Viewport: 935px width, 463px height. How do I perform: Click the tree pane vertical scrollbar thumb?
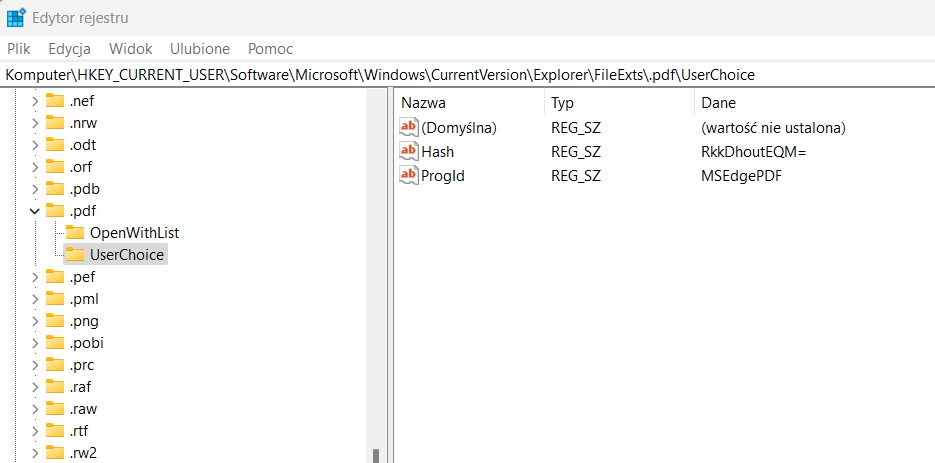click(376, 456)
